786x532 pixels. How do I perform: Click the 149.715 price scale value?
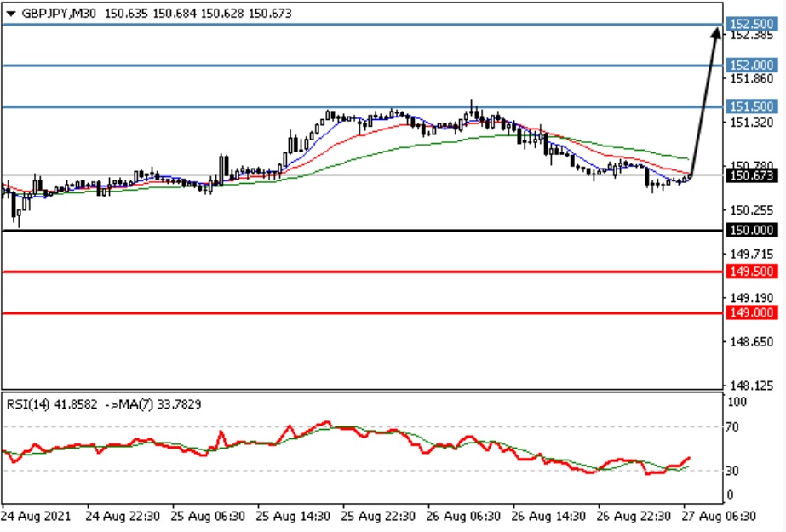coord(752,254)
